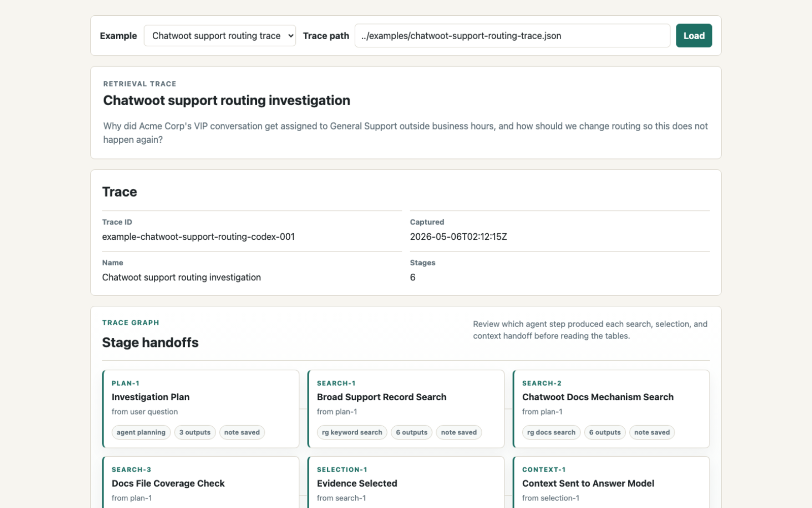Click the "Trace path" field label

point(326,36)
